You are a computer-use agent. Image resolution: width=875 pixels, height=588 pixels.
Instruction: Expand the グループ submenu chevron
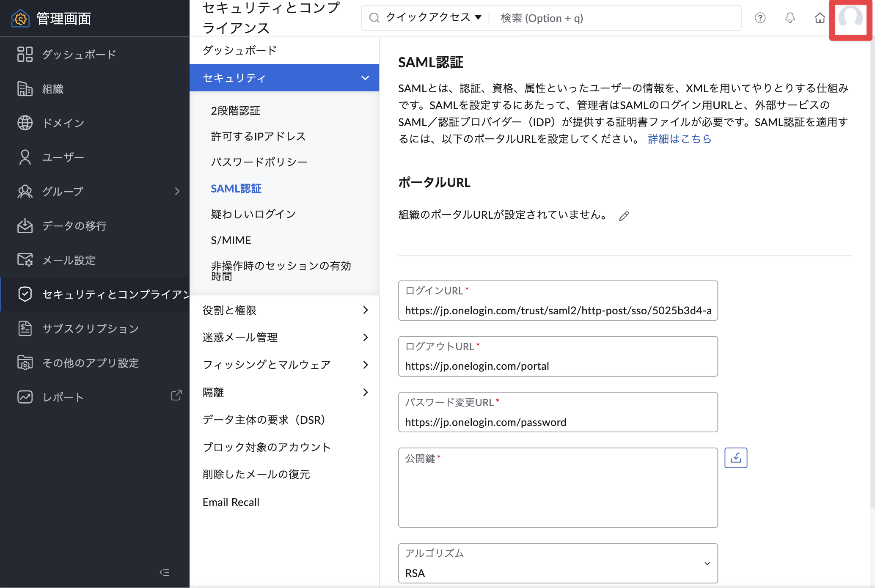click(177, 192)
